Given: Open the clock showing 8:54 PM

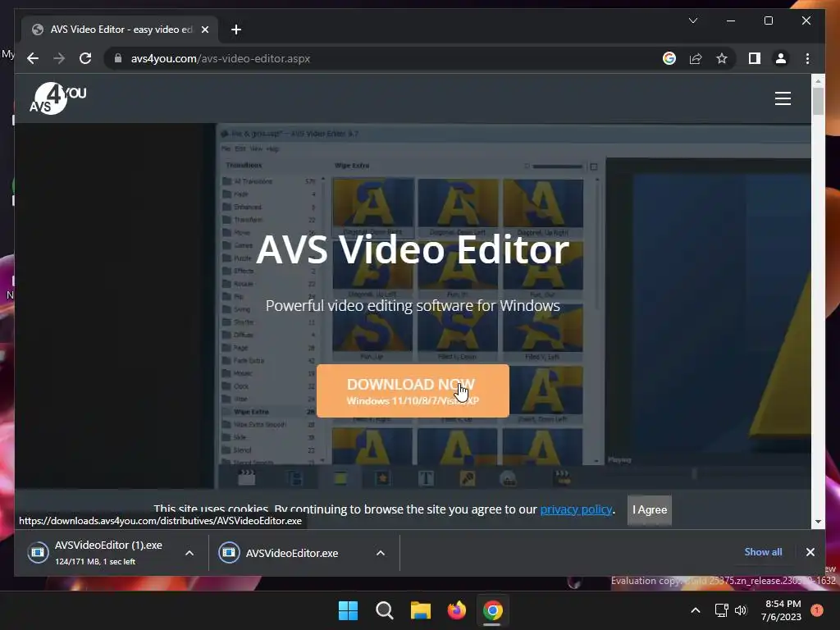Looking at the screenshot, I should (x=781, y=610).
